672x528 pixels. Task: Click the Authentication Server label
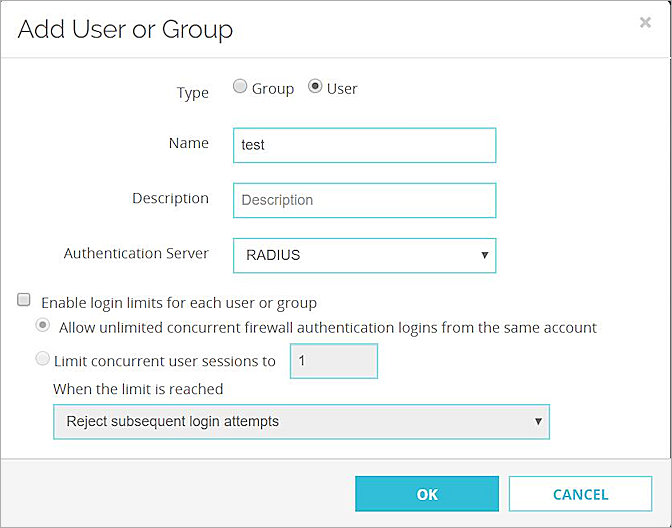(x=136, y=253)
